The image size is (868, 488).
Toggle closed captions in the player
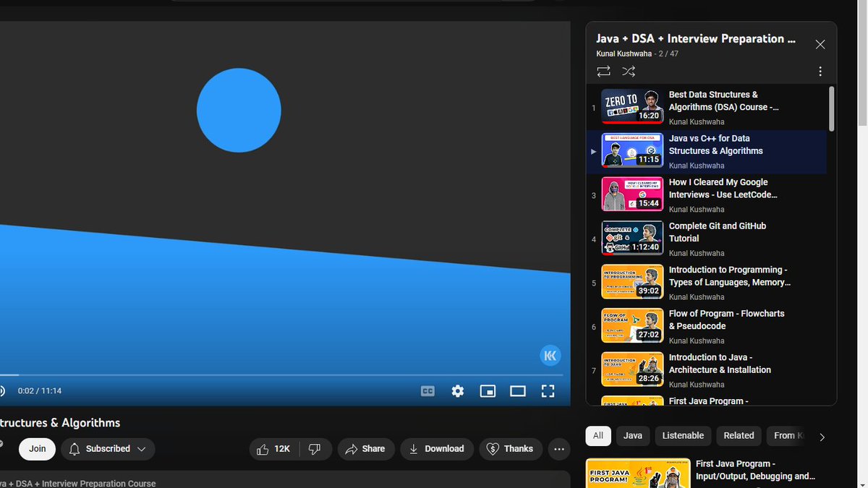(427, 391)
